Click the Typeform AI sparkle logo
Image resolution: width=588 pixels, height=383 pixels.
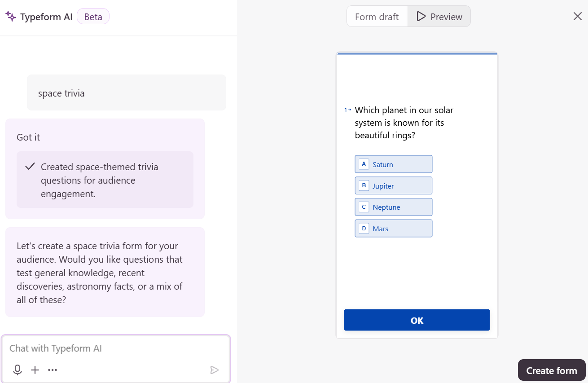tap(11, 17)
